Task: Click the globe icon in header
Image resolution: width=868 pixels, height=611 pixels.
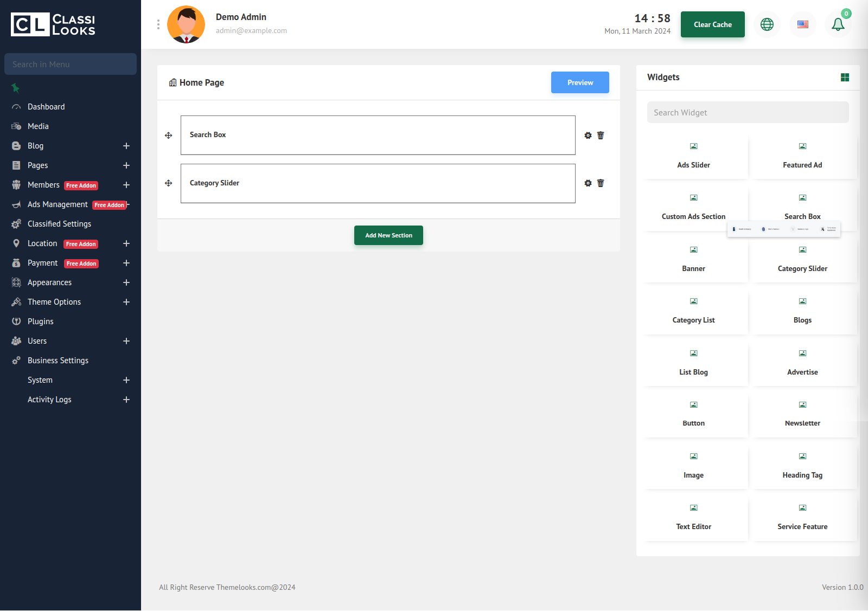Action: coord(767,24)
